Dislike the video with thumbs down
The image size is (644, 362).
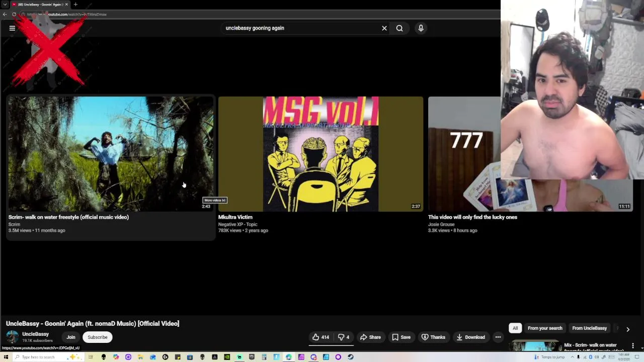click(x=343, y=337)
